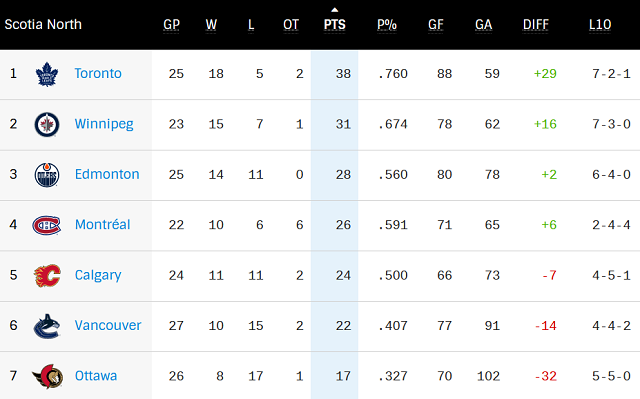The height and width of the screenshot is (399, 640).
Task: Sort standings by the PTS column
Action: point(335,25)
